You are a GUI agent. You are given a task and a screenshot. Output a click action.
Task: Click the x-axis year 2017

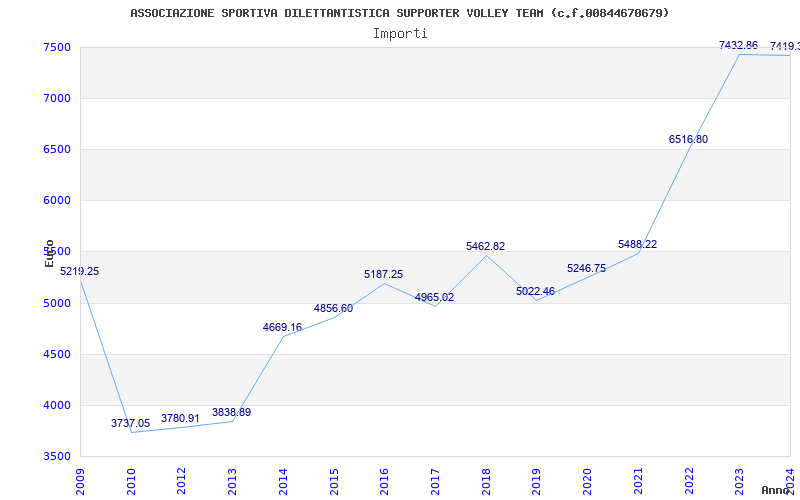[x=435, y=481]
